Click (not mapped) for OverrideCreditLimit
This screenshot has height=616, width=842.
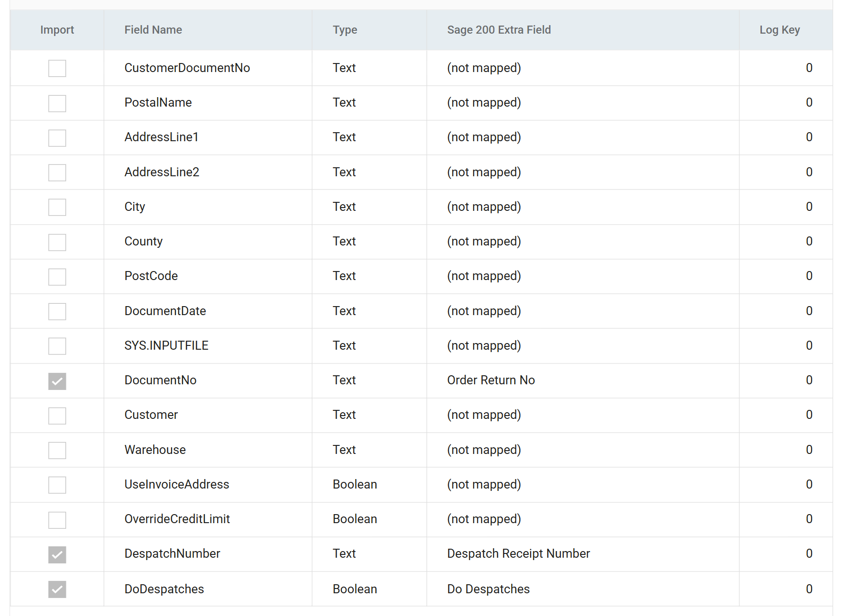(484, 519)
